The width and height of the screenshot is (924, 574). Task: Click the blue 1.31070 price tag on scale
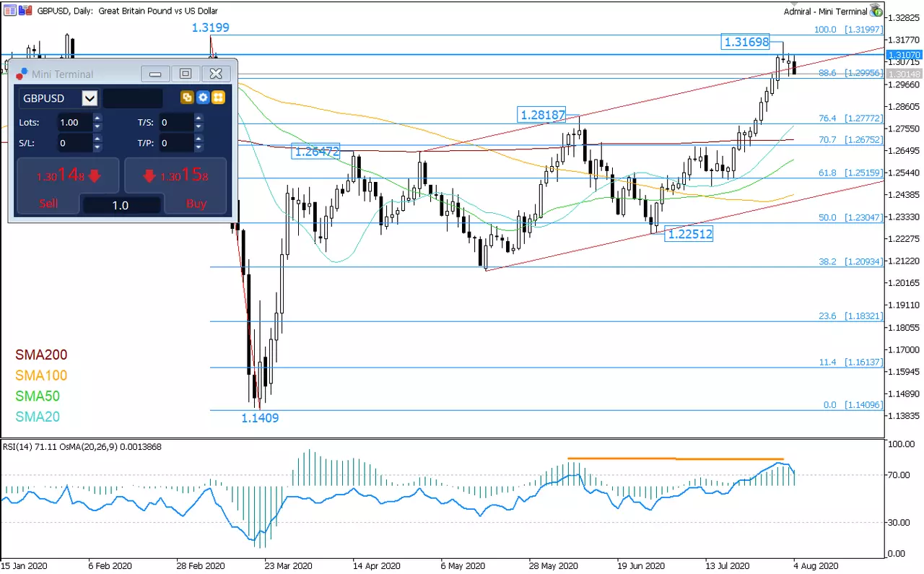point(904,55)
